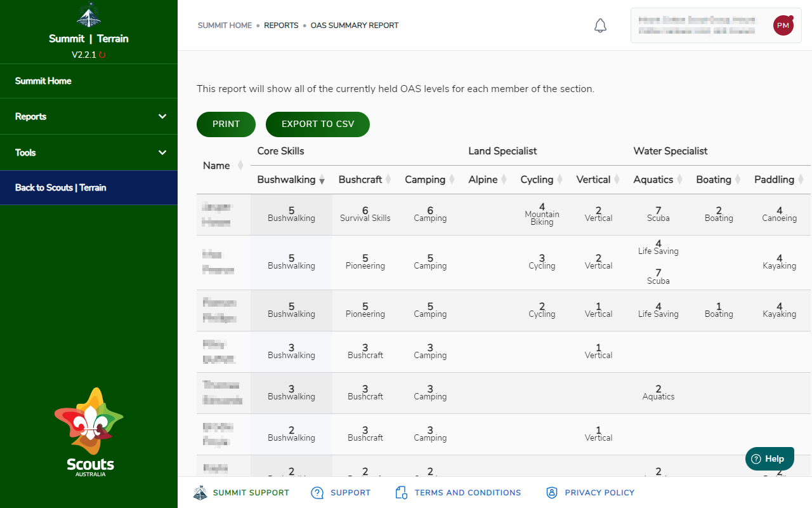Click the version refresh icon
Image resolution: width=812 pixels, height=508 pixels.
(102, 55)
